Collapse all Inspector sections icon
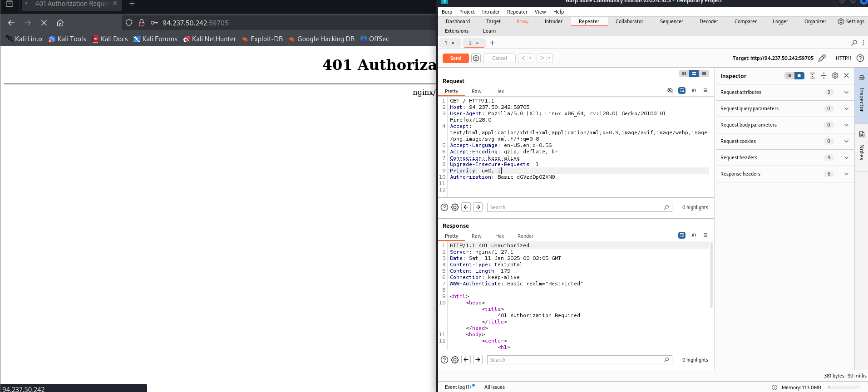The width and height of the screenshot is (868, 392). click(x=824, y=76)
